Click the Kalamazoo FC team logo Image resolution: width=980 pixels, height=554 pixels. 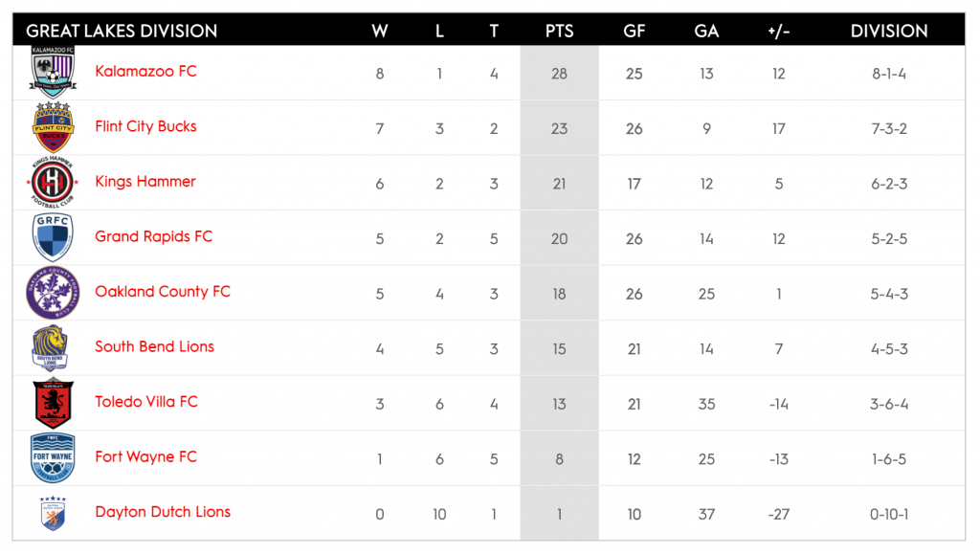click(53, 72)
